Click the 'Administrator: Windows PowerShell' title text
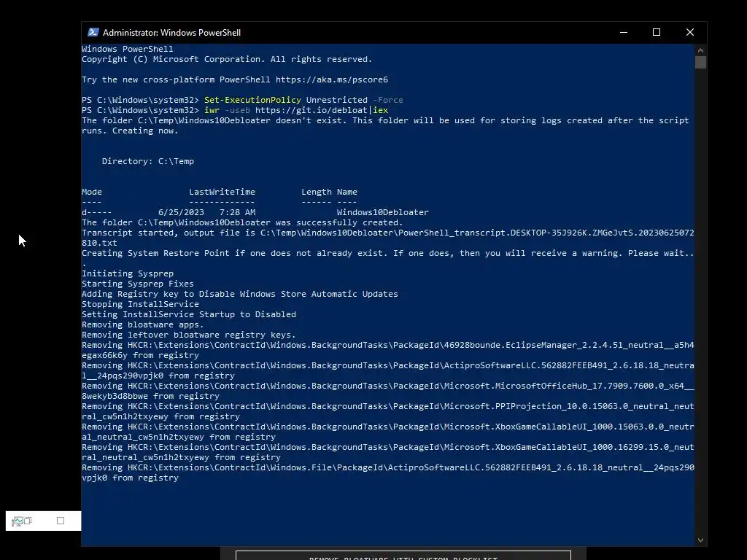 click(171, 32)
